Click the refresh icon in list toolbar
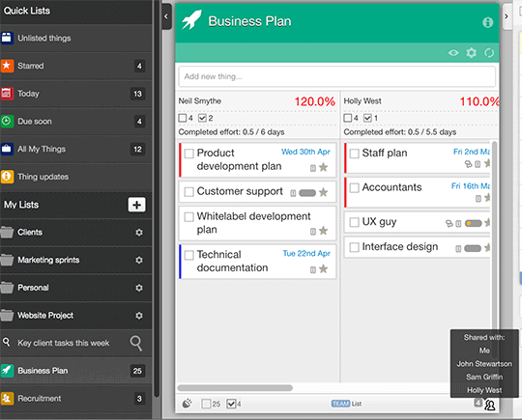Image resolution: width=522 pixels, height=420 pixels. click(x=489, y=52)
